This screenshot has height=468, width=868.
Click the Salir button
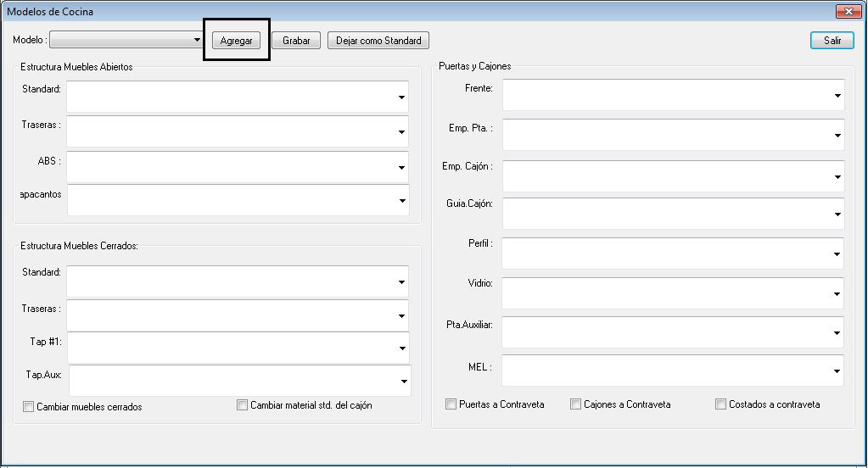pyautogui.click(x=832, y=41)
